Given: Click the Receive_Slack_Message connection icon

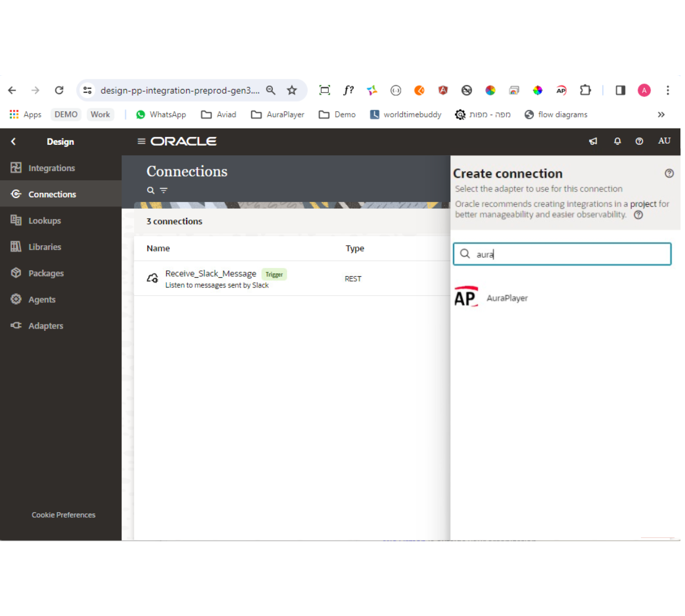Looking at the screenshot, I should pos(152,278).
